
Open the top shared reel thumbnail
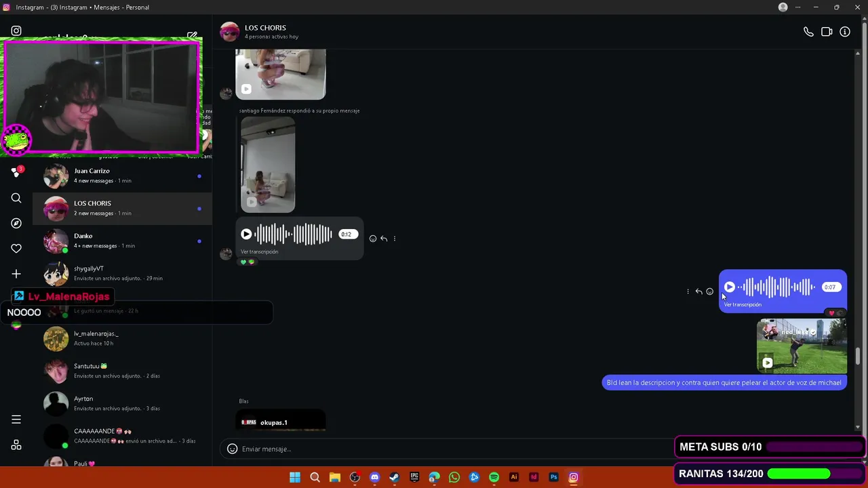coord(280,74)
